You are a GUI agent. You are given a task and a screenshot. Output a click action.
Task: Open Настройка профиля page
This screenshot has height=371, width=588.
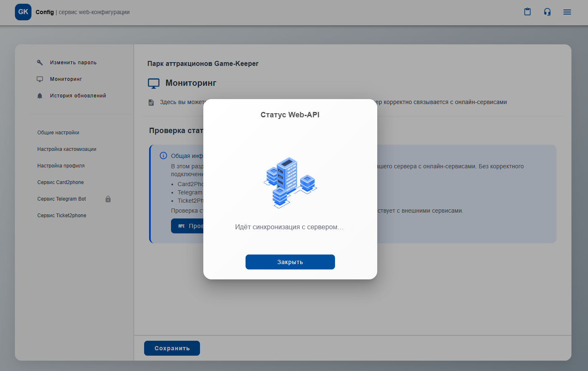(61, 166)
